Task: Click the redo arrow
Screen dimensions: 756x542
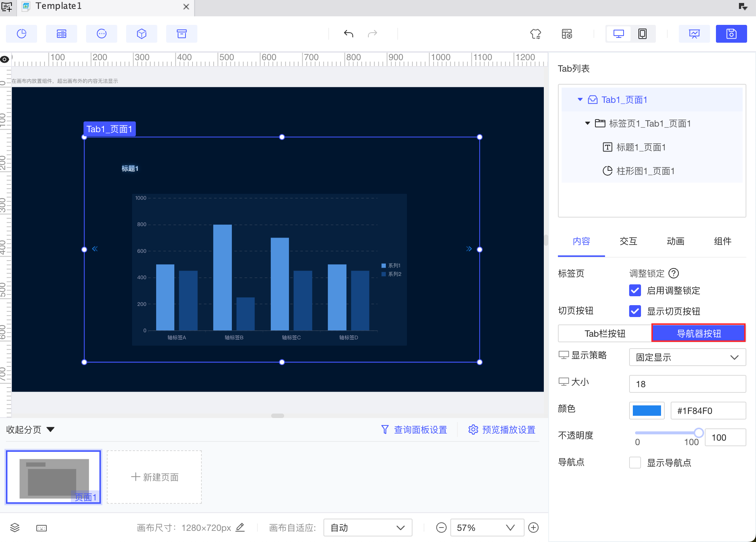Action: point(372,34)
